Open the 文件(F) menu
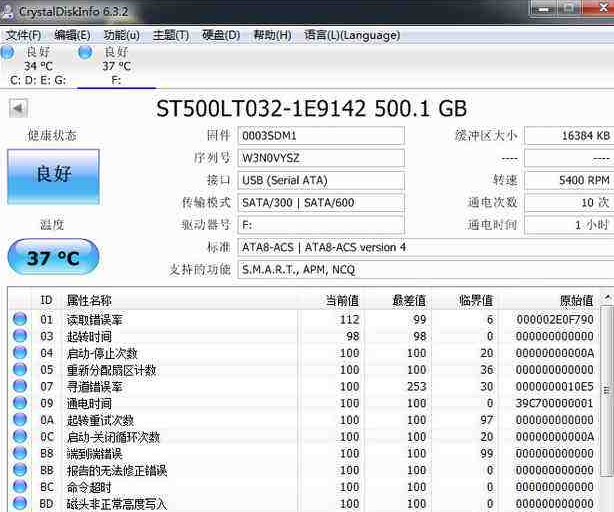Screen dimensions: 614x512 coord(23,35)
